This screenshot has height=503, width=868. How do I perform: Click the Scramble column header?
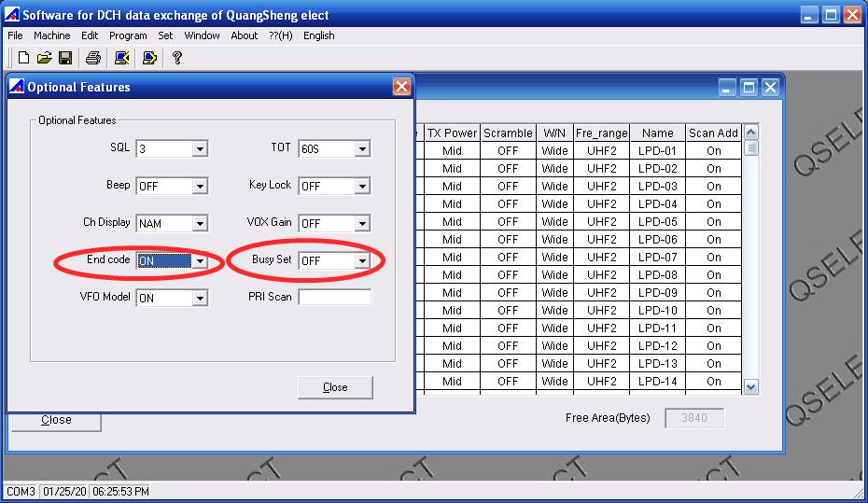coord(508,133)
